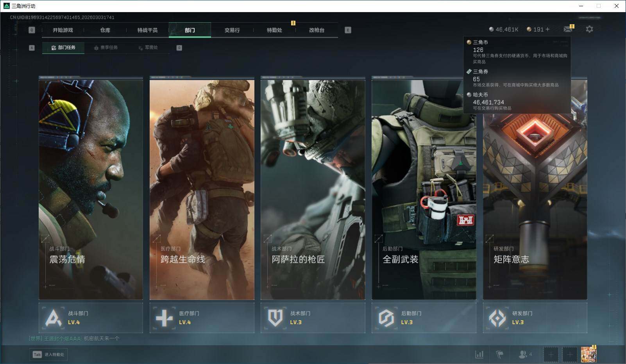Open the mail inbox envelope icon
This screenshot has height=364, width=626.
tap(568, 29)
